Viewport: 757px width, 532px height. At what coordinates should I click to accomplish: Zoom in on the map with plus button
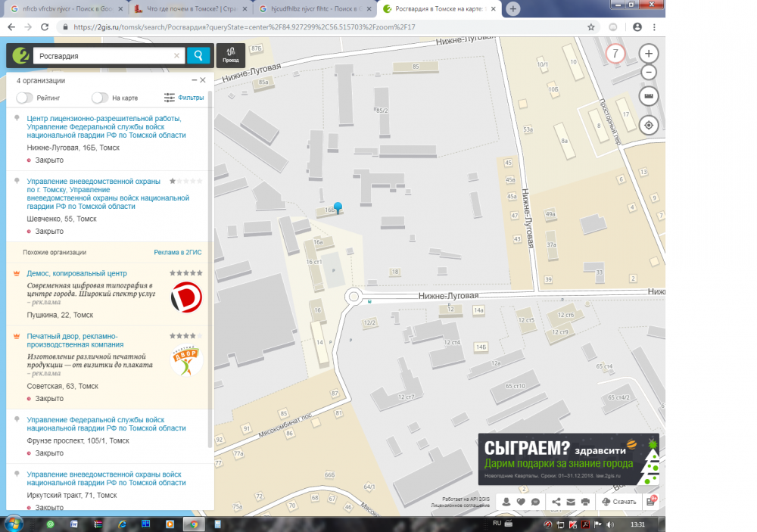tap(649, 54)
